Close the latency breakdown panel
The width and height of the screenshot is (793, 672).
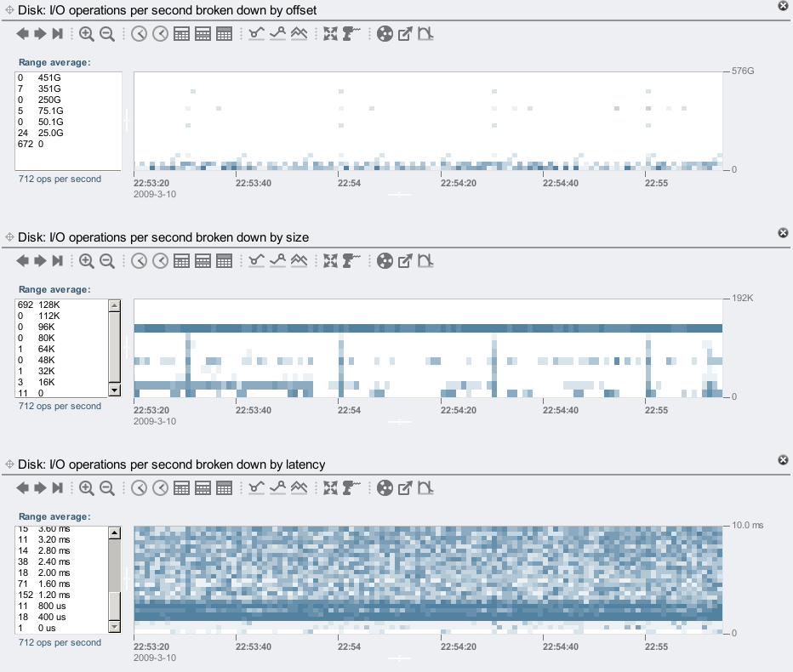783,460
